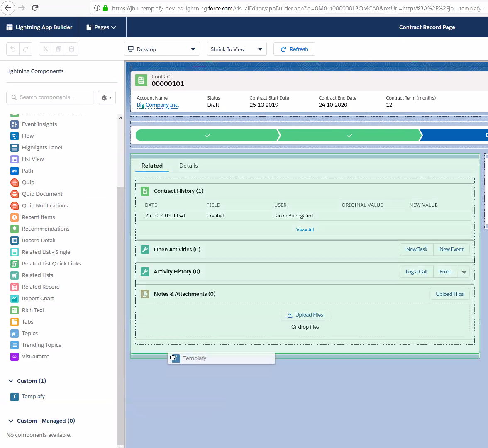Select the Templafy custom component icon
The height and width of the screenshot is (448, 488).
coord(14,397)
